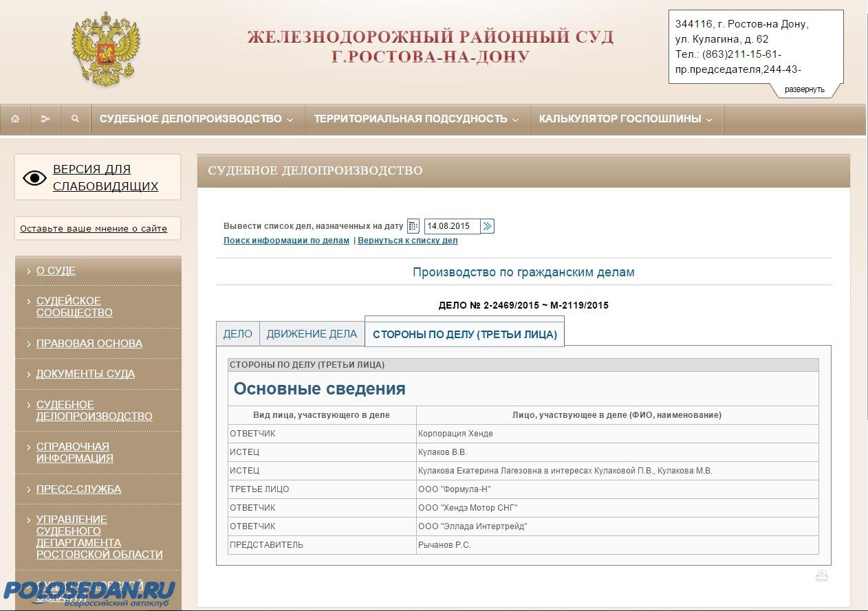Open the Пресс-служба sidebar item
The width and height of the screenshot is (868, 611).
point(78,489)
